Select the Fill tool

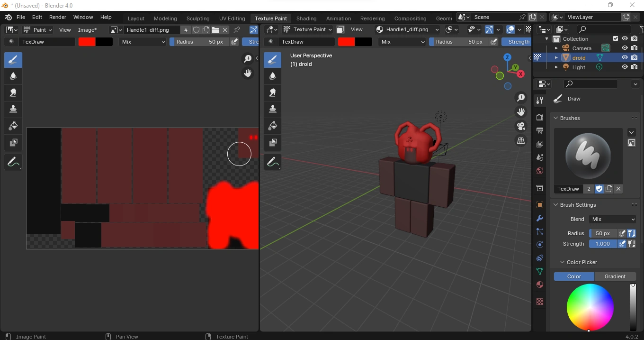click(13, 126)
